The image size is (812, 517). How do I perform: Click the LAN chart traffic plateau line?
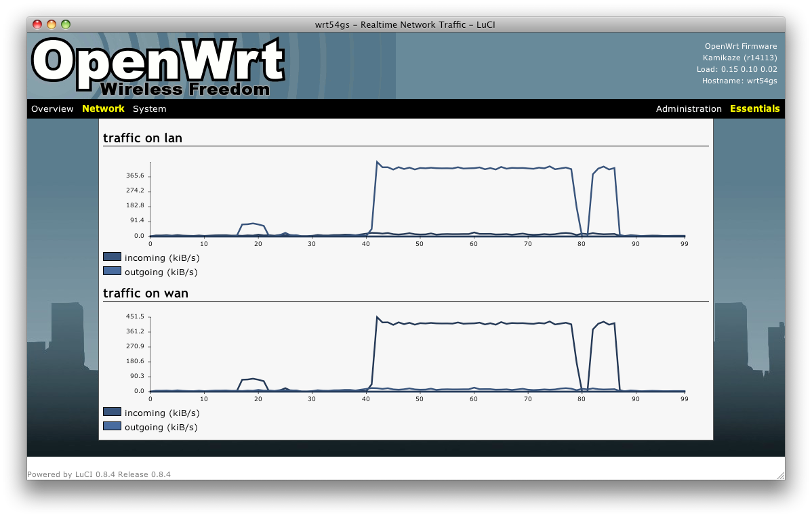(474, 168)
